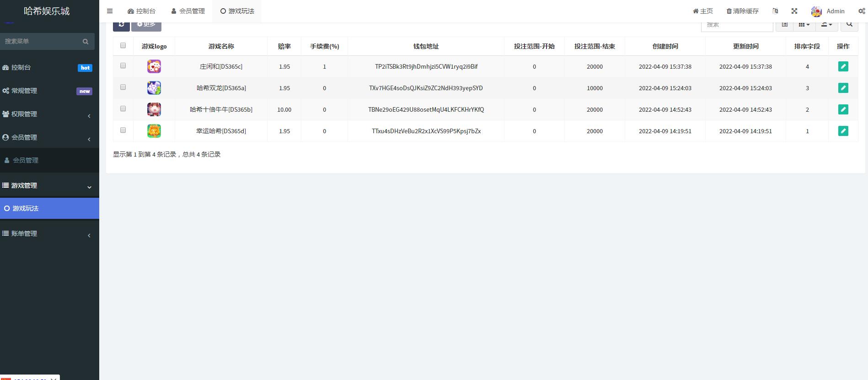Click the language switch icon in top bar
Screen dimensions: 868x380
coord(775,11)
